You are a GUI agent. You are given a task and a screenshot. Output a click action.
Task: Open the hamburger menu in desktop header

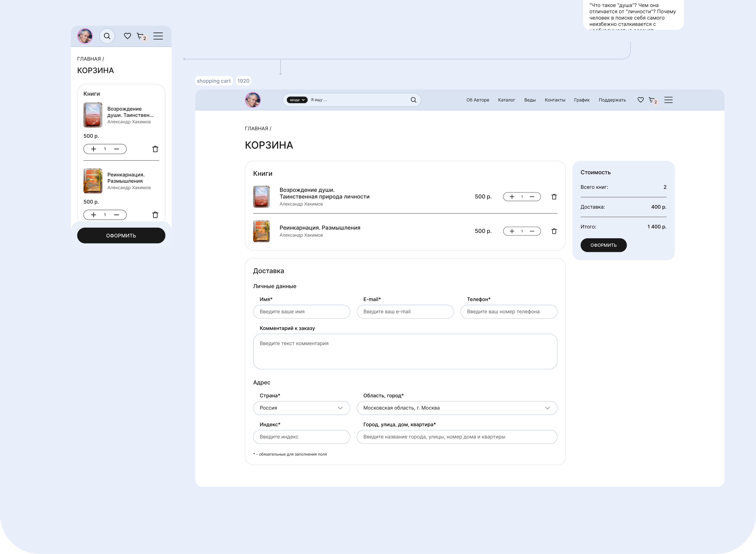[669, 100]
